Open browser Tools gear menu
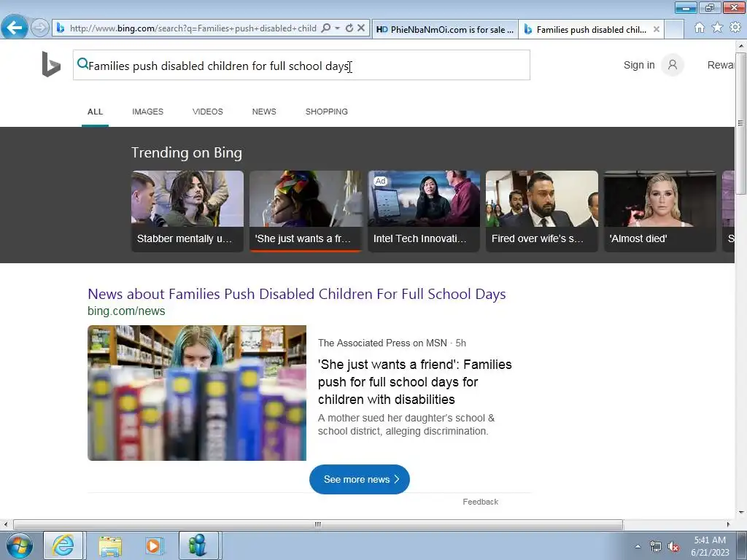The width and height of the screenshot is (747, 560). point(735,28)
